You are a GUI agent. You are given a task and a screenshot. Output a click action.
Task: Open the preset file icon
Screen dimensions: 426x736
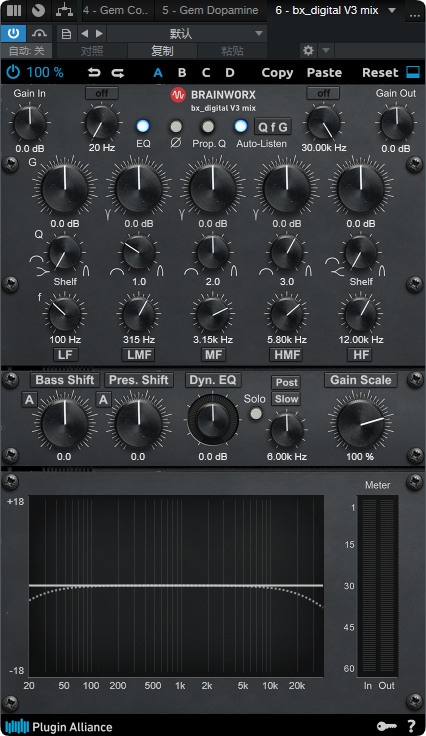(x=67, y=34)
